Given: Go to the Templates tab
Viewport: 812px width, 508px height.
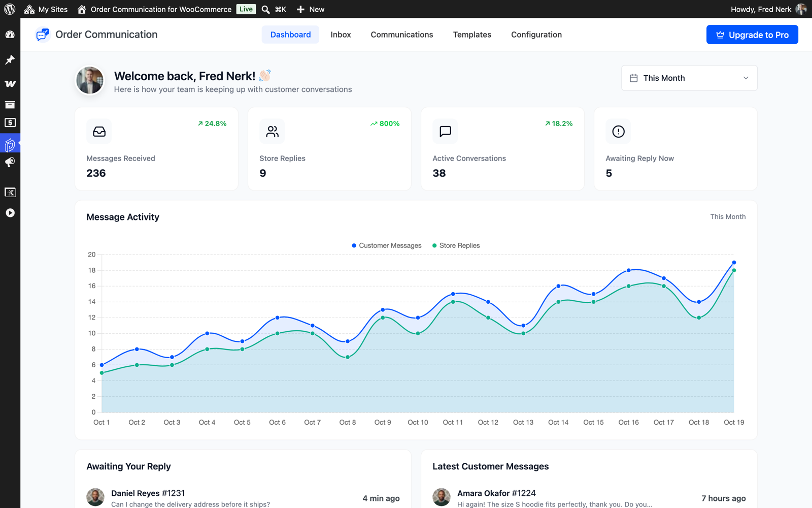Looking at the screenshot, I should click(x=472, y=35).
